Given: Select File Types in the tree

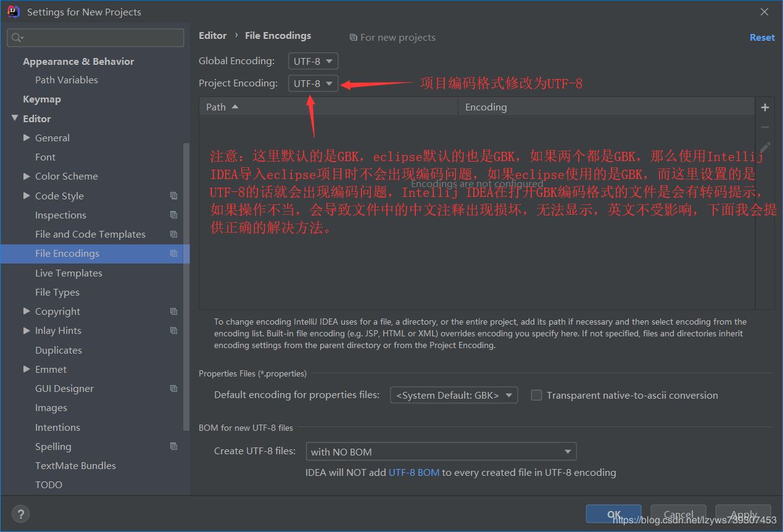Looking at the screenshot, I should (x=57, y=292).
